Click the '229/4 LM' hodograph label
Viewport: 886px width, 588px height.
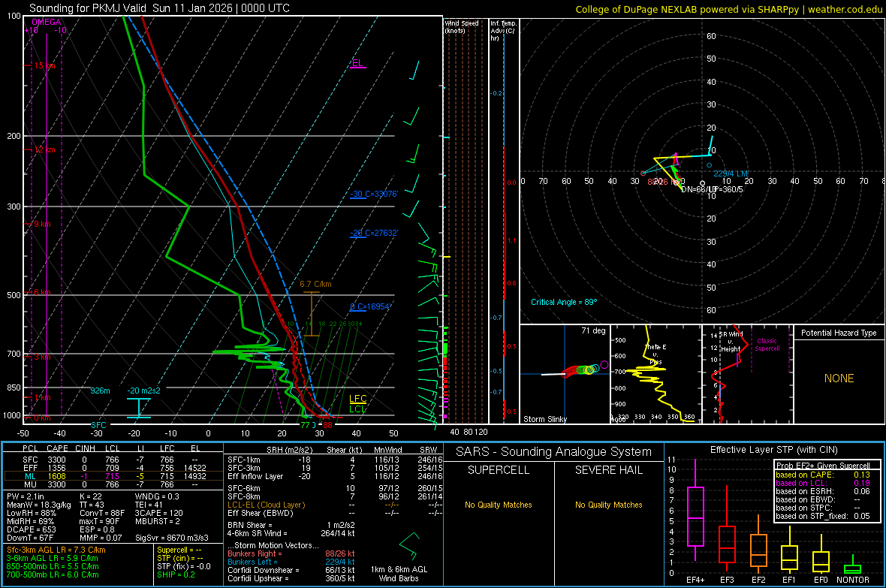[730, 173]
